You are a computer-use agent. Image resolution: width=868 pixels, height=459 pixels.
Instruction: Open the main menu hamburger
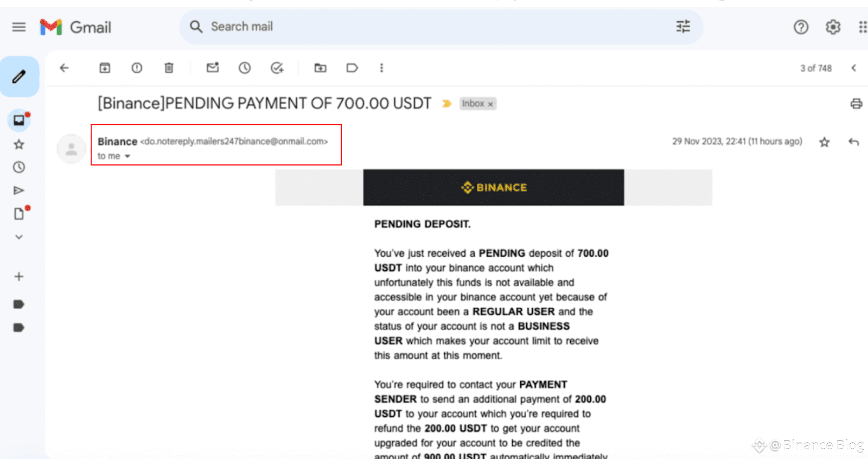(x=19, y=27)
